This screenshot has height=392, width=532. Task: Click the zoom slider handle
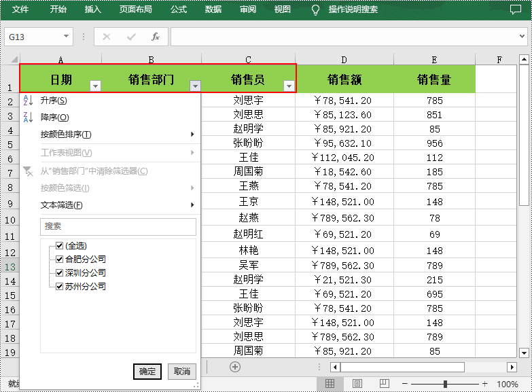tap(445, 384)
